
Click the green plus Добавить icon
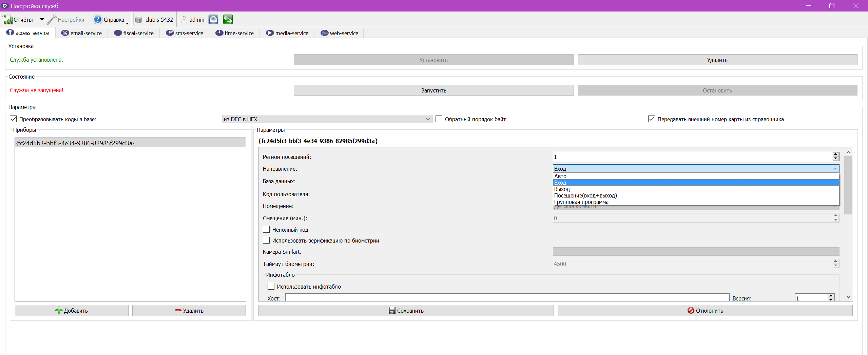tap(59, 310)
